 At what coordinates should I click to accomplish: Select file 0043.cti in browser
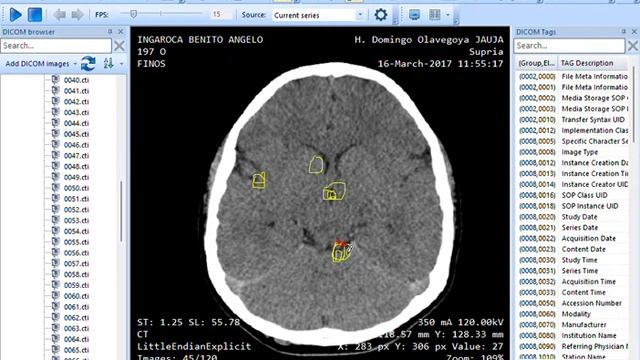76,113
